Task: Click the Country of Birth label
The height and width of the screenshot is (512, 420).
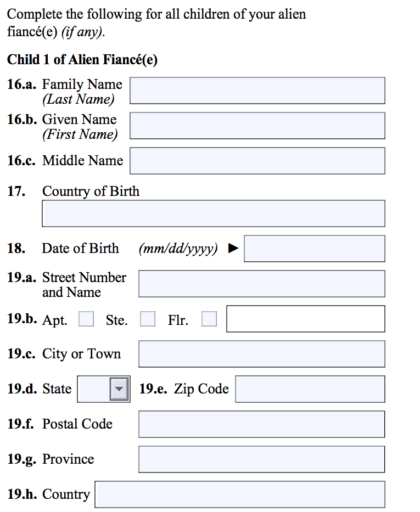Action: (91, 192)
